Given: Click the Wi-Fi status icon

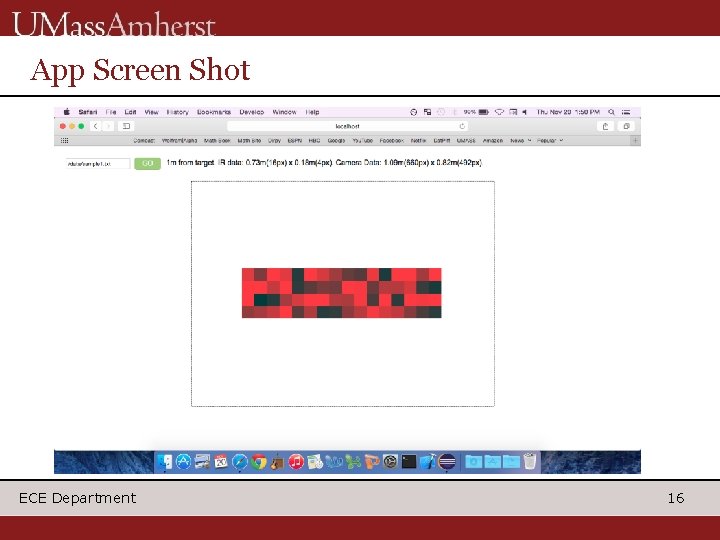Looking at the screenshot, I should point(499,112).
